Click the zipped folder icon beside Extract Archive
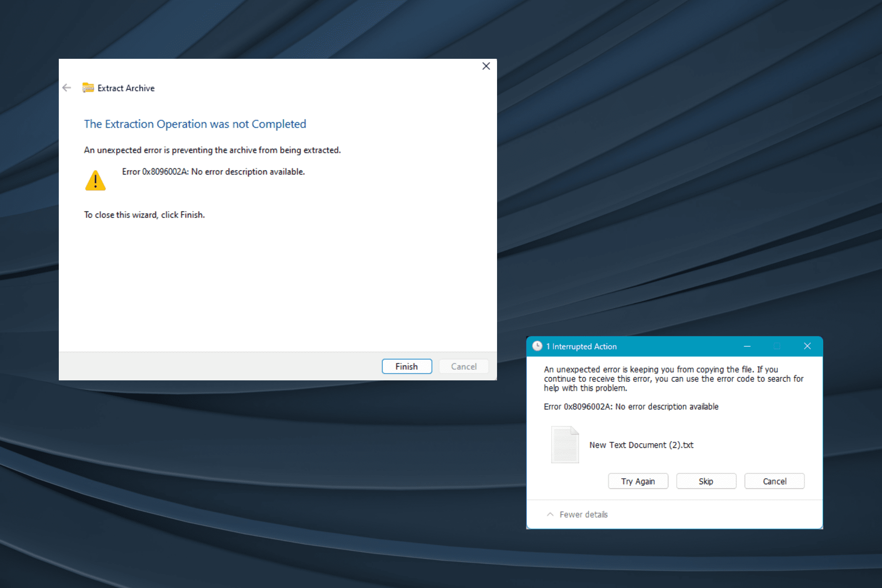Viewport: 882px width, 588px height. click(x=88, y=88)
